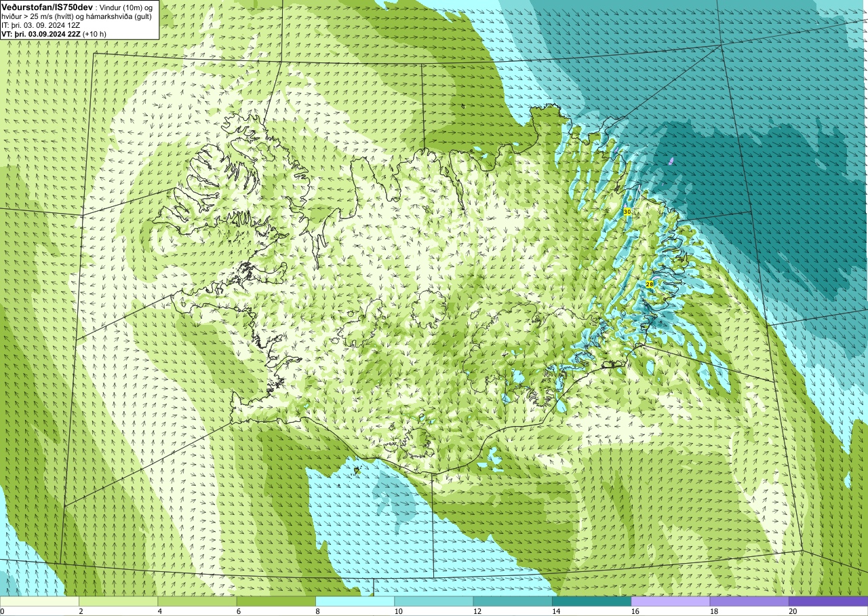Click the legend scale label '18'
The width and height of the screenshot is (868, 616).
(714, 611)
